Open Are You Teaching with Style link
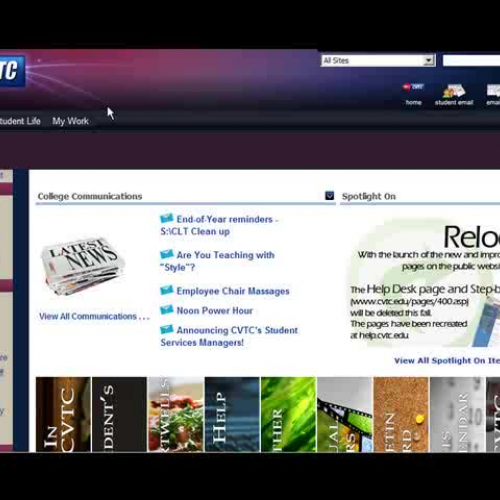The image size is (500, 500). pyautogui.click(x=217, y=261)
